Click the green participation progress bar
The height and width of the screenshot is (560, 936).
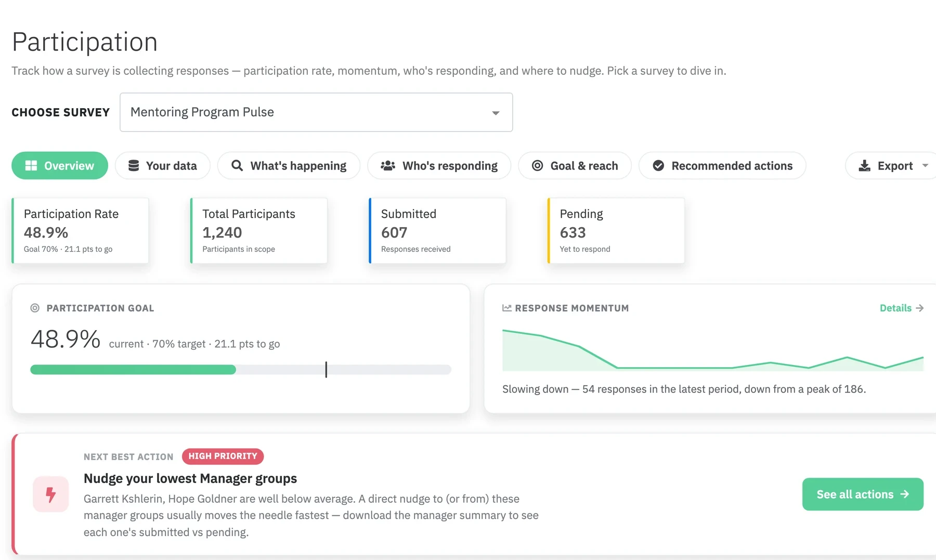coord(133,370)
